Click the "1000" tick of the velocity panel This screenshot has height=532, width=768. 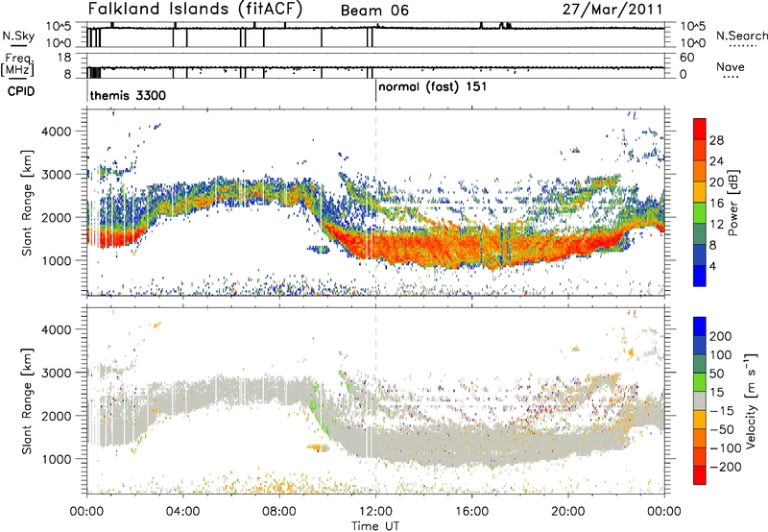pyautogui.click(x=57, y=459)
